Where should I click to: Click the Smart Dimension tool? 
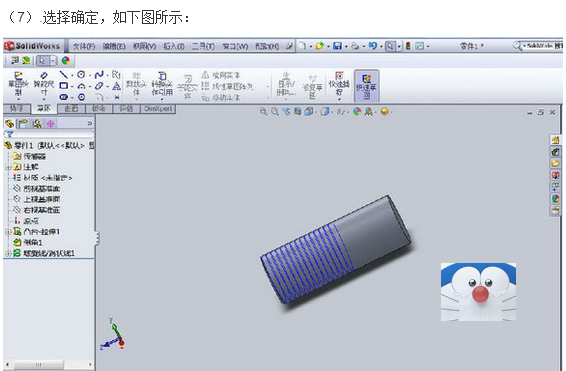click(x=44, y=85)
